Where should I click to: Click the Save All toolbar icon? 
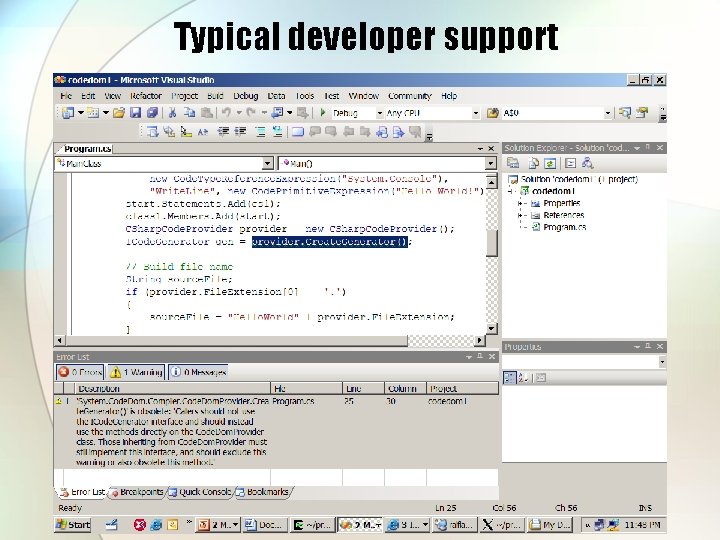[152, 112]
